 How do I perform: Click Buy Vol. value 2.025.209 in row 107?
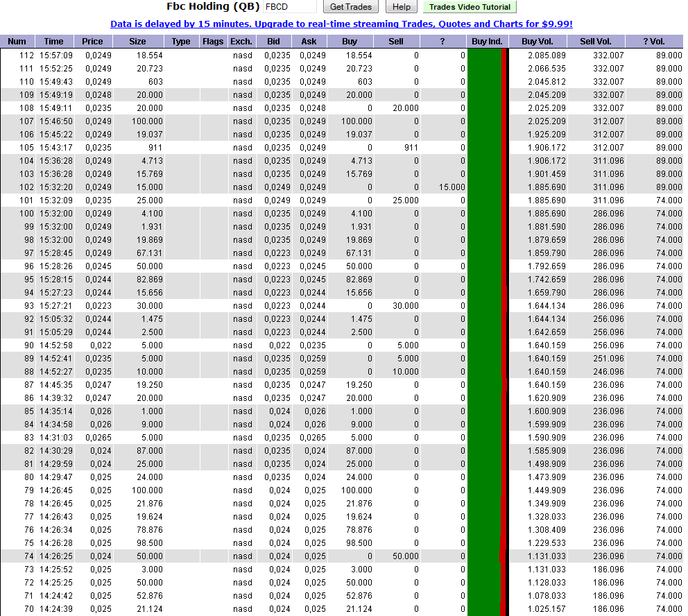547,121
